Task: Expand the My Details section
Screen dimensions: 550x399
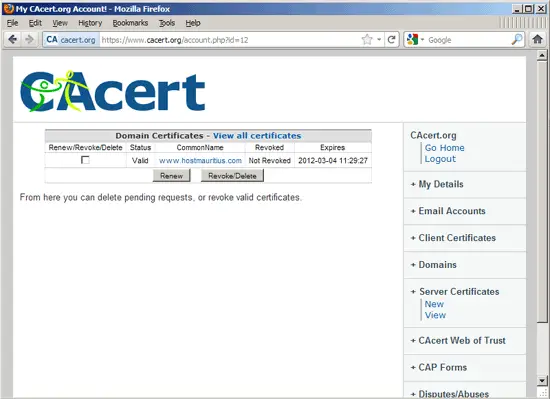Action: pos(437,184)
